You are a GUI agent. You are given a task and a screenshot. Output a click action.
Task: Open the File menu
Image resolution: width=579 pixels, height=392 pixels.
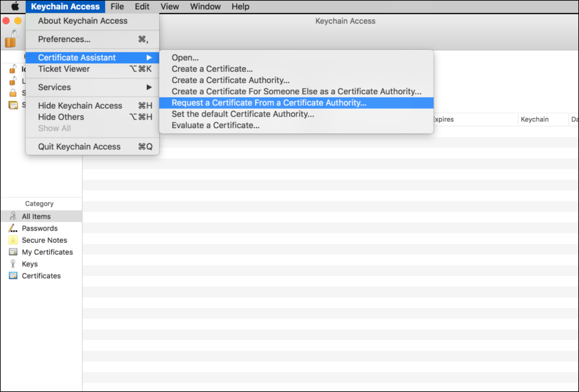[x=117, y=6]
